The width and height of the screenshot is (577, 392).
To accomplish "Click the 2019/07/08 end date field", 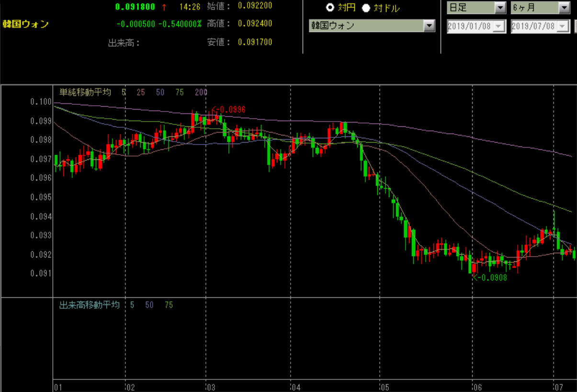I will pyautogui.click(x=534, y=26).
